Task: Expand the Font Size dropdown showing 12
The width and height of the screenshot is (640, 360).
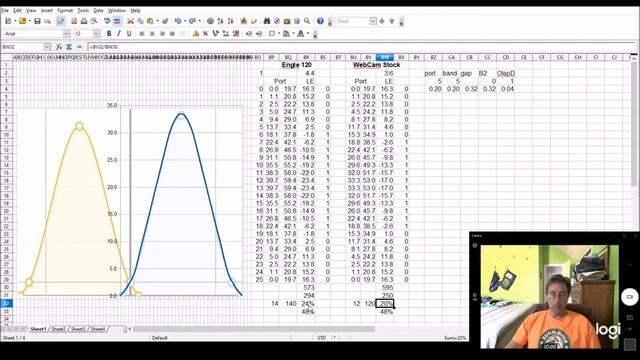Action: pyautogui.click(x=96, y=33)
